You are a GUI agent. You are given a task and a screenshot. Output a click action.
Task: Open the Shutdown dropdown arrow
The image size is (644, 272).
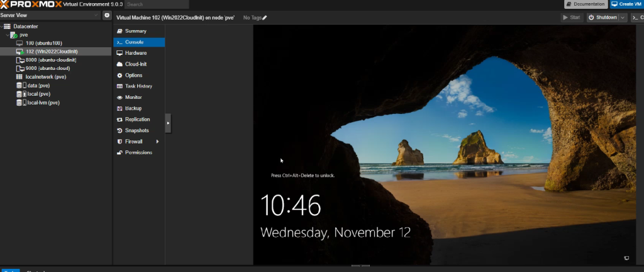(623, 18)
